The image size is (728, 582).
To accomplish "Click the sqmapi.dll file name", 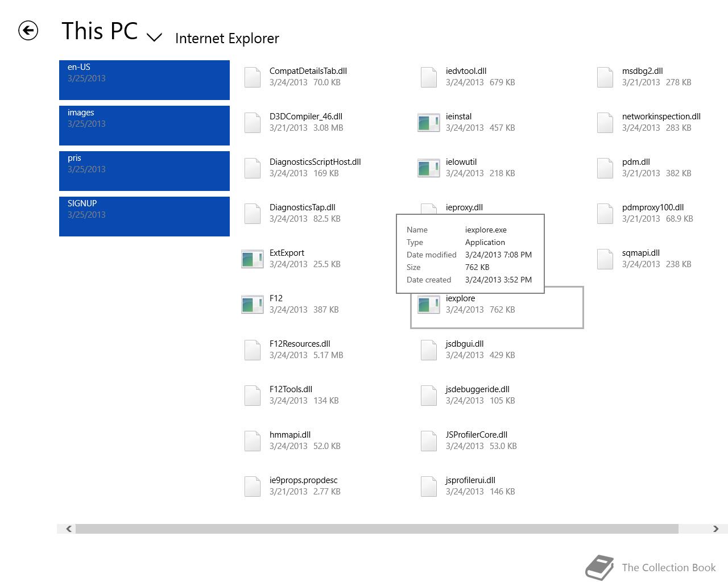I will (x=641, y=253).
